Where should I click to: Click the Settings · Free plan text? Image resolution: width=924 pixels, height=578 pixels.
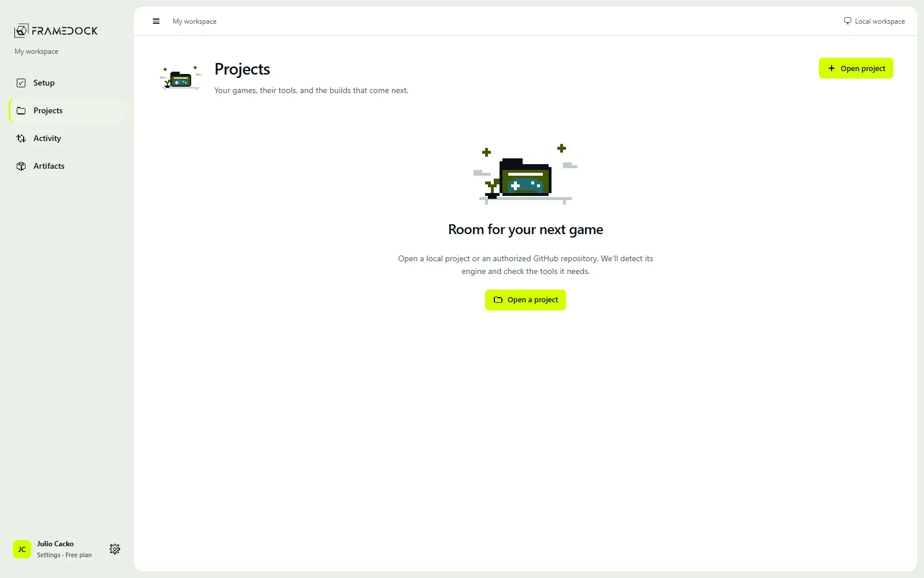(64, 555)
